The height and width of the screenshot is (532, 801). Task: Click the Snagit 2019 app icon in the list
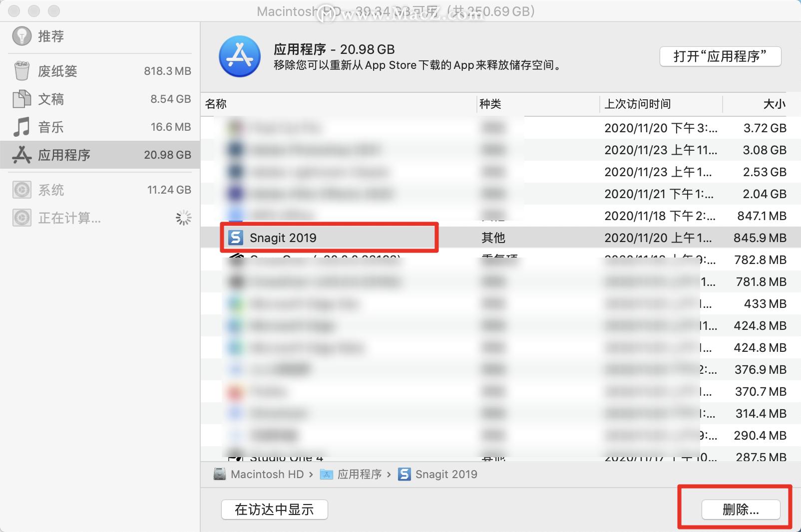[x=236, y=238]
